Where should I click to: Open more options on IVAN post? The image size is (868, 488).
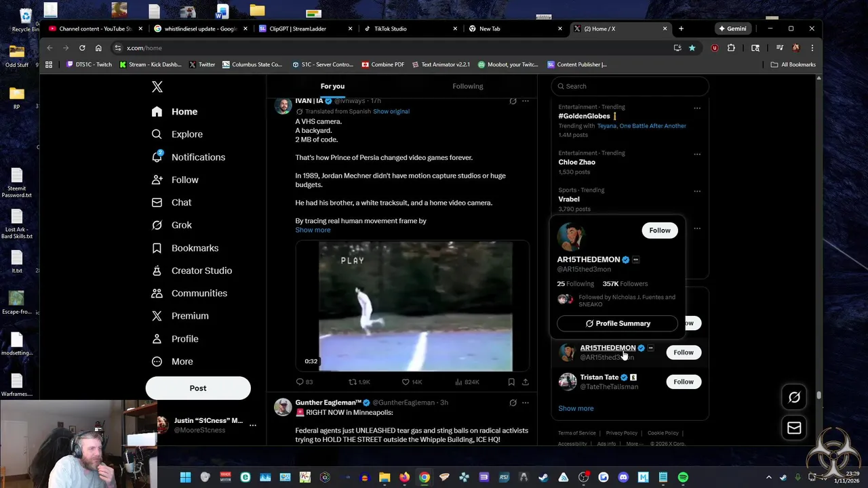(x=525, y=101)
